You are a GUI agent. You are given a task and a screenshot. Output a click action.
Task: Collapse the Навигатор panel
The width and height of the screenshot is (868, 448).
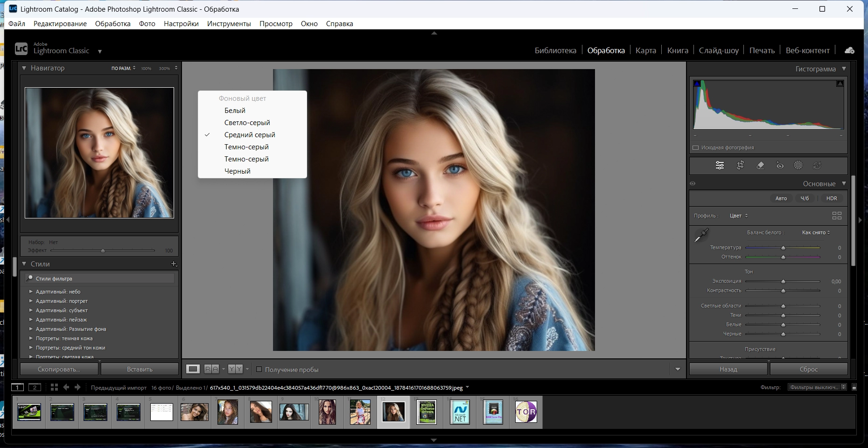pyautogui.click(x=24, y=68)
